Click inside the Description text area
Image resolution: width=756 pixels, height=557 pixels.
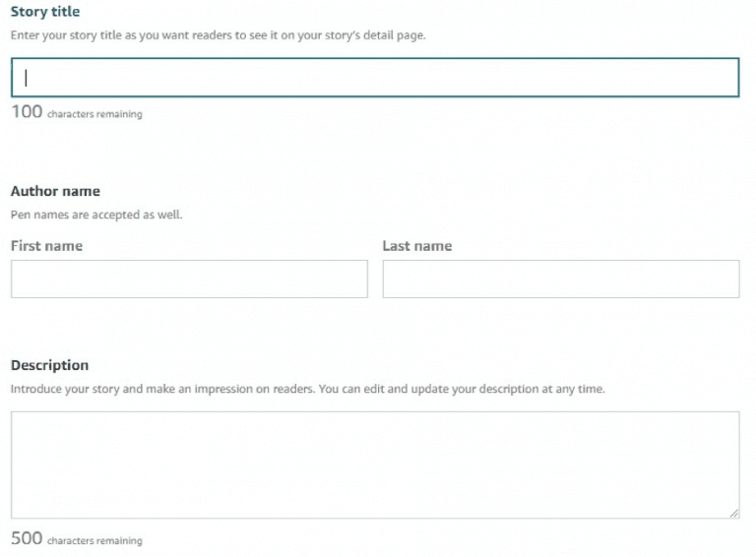[375, 464]
